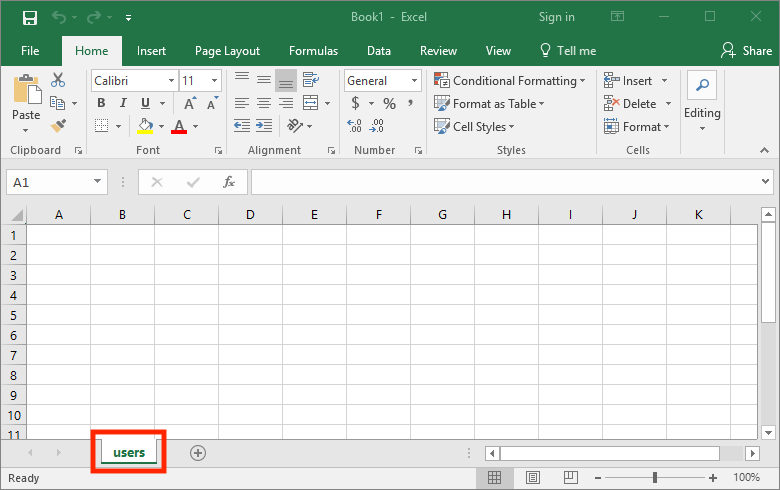Open the Editing search magnifier icon
780x490 pixels.
pyautogui.click(x=702, y=86)
